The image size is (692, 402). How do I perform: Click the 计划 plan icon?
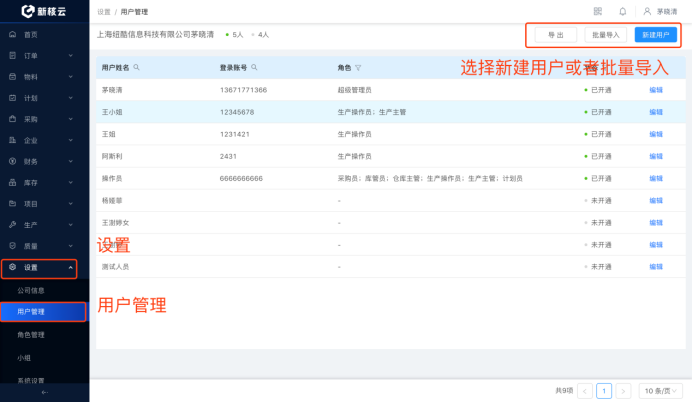pyautogui.click(x=12, y=98)
